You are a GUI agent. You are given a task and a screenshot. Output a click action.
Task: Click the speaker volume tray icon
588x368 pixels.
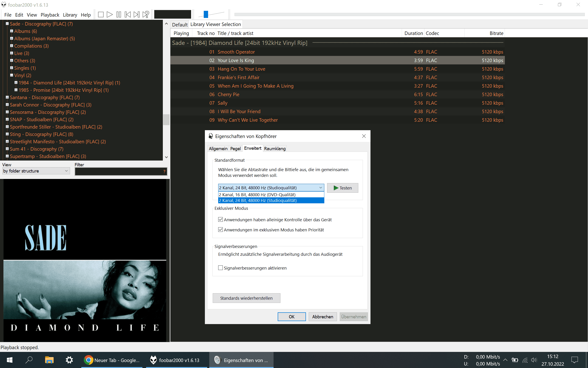click(x=534, y=360)
